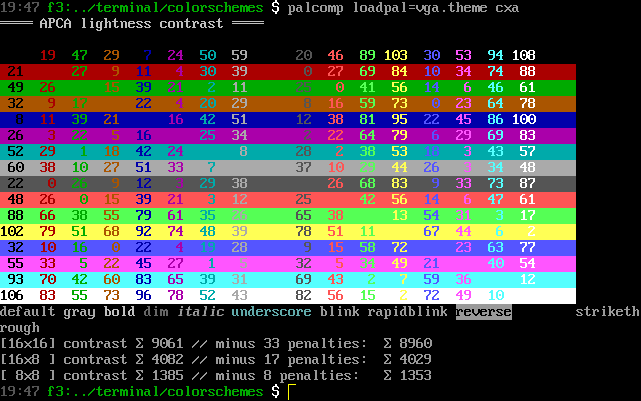Click the highlighted "reverse" style word

483,312
